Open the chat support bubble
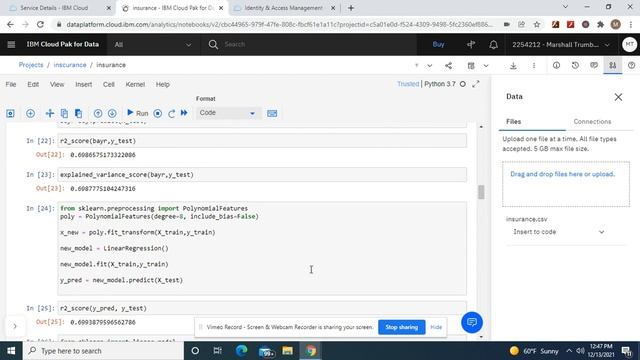Viewport: 640px width, 360px height. [472, 322]
